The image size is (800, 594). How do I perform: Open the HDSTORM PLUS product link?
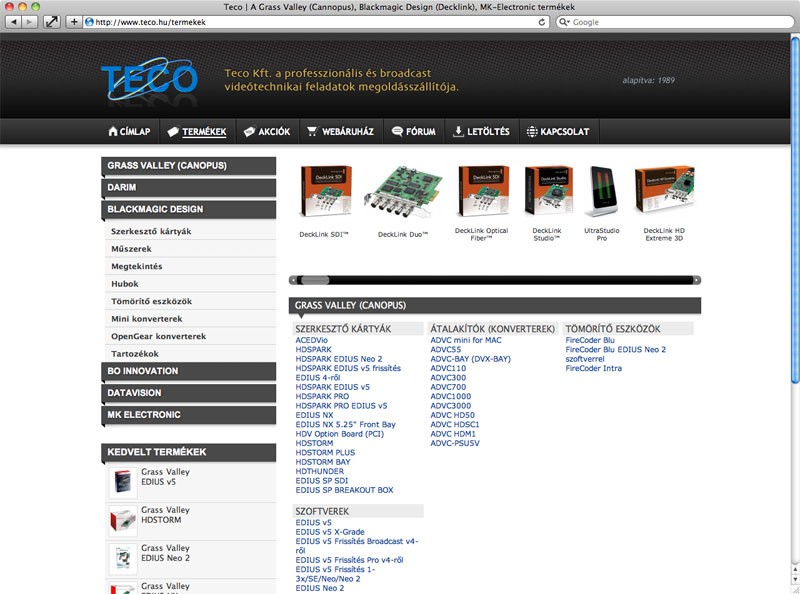pyautogui.click(x=325, y=453)
